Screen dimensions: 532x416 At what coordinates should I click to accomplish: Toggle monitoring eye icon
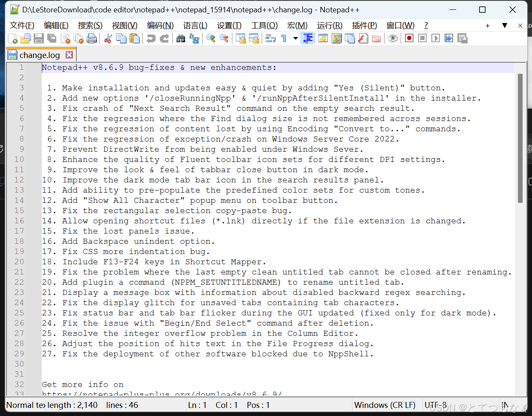point(393,39)
